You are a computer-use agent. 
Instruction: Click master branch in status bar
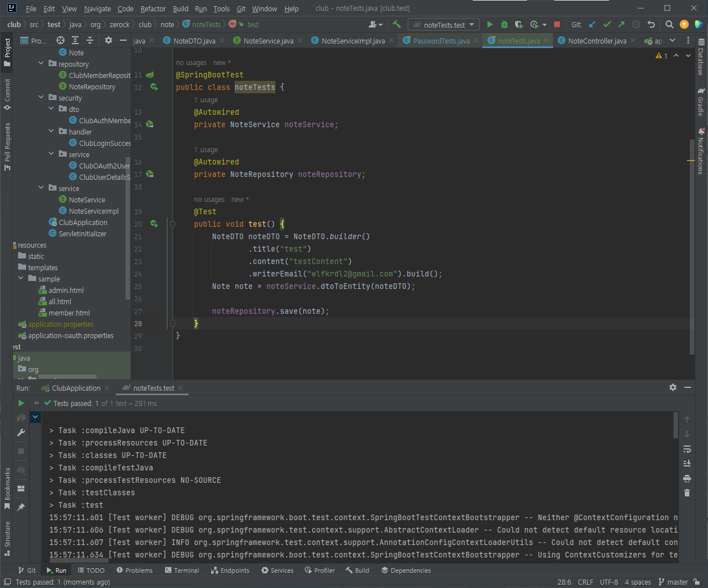[x=673, y=582]
